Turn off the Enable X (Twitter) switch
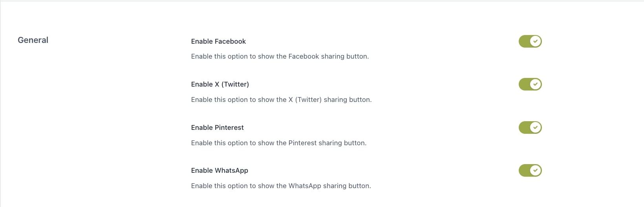The image size is (644, 207). [530, 84]
